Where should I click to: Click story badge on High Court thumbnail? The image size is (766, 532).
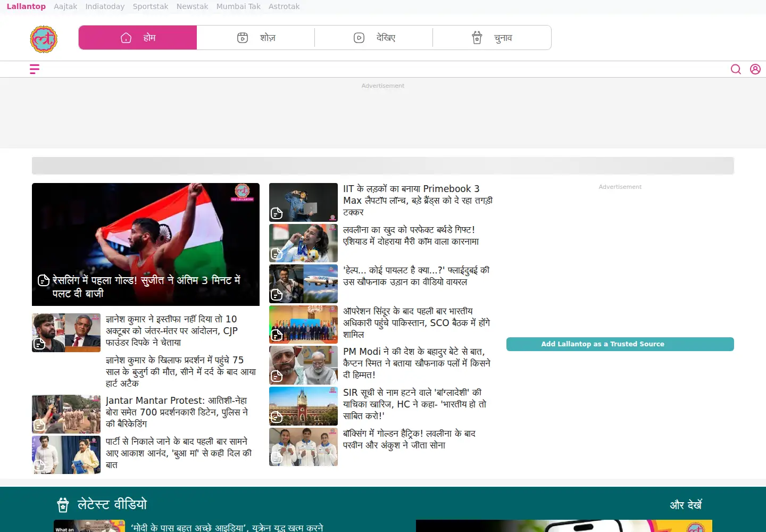tap(277, 417)
